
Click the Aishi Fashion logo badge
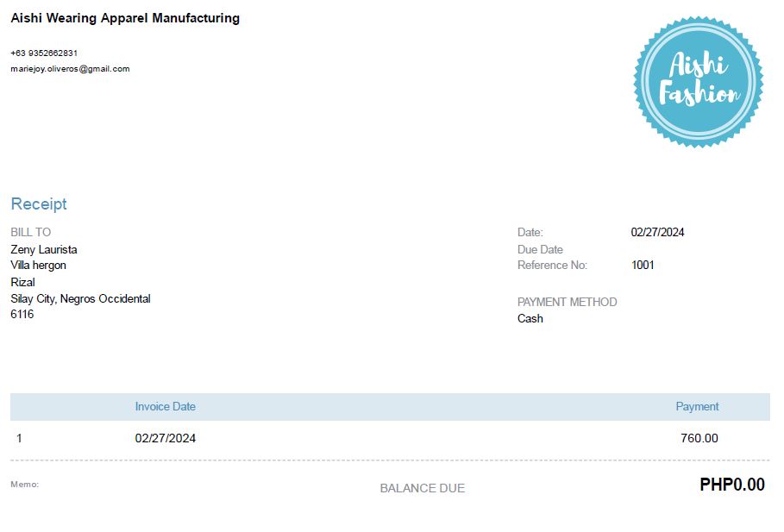699,82
